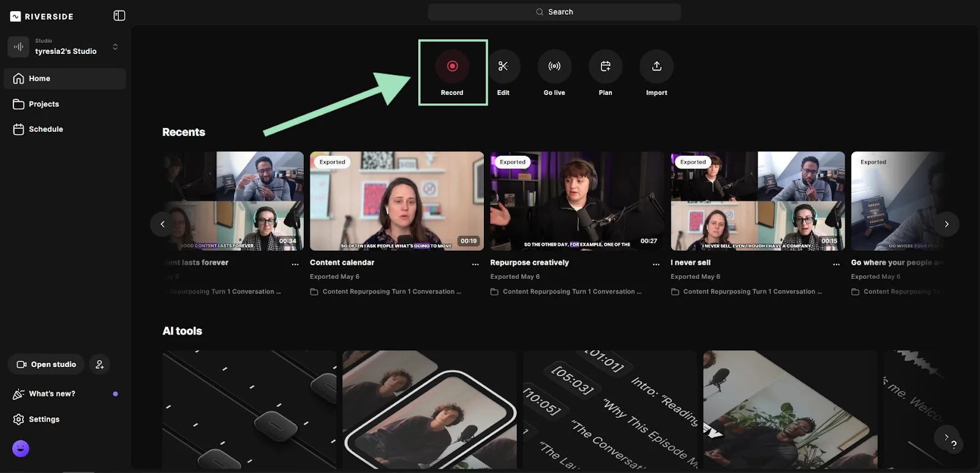Start a Go live broadcast
This screenshot has width=980, height=473.
pyautogui.click(x=554, y=66)
